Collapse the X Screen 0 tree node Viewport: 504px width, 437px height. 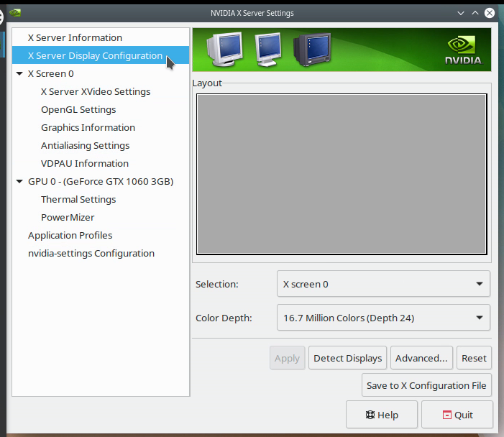19,73
